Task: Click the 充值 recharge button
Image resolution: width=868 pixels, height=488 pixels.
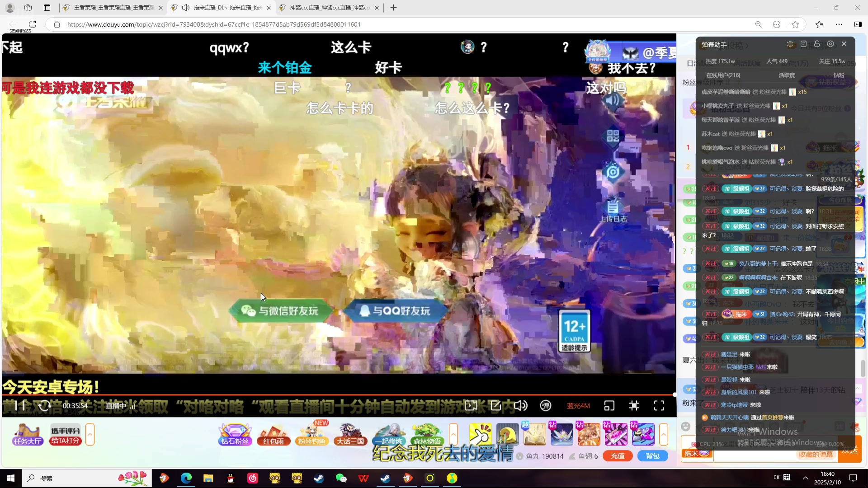Action: [x=618, y=456]
